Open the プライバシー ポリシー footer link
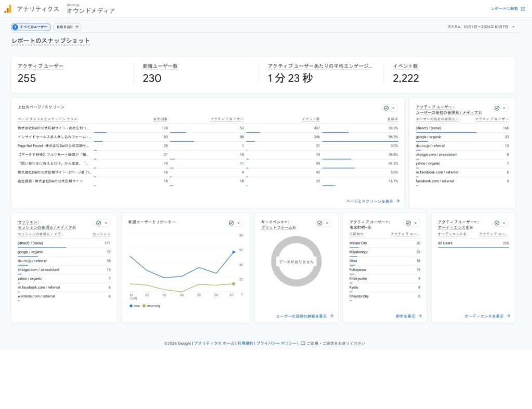Viewport: 532px width, 409px height. 276,343
